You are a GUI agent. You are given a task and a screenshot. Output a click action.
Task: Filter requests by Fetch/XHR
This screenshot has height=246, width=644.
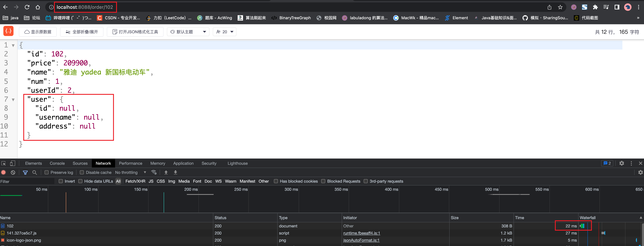click(x=135, y=181)
